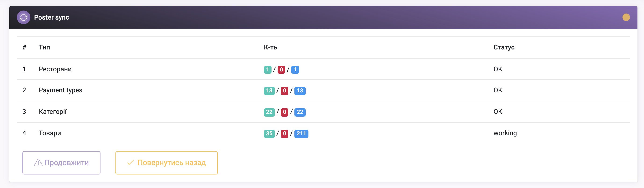Click the checkmark icon on Повернутись назад
Viewport: 644px width, 188px height.
pyautogui.click(x=130, y=163)
